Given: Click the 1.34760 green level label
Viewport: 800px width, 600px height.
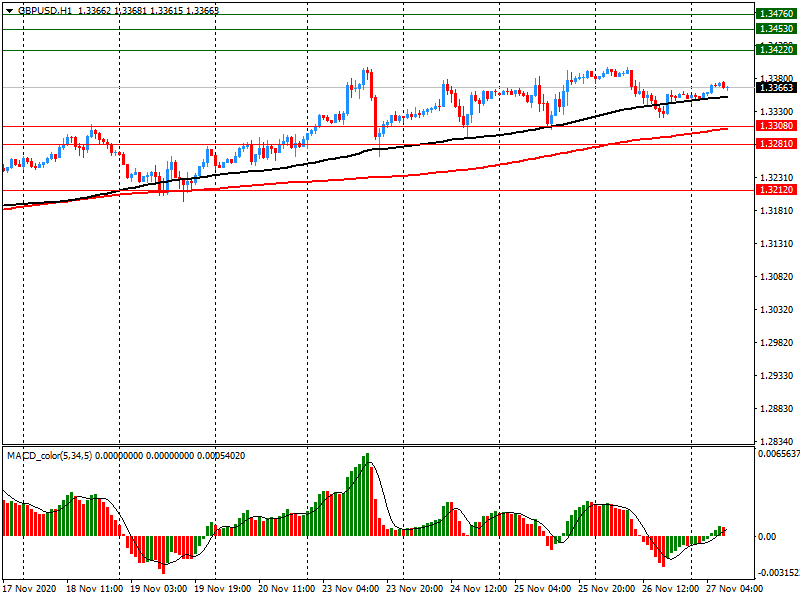Looking at the screenshot, I should coord(776,14).
